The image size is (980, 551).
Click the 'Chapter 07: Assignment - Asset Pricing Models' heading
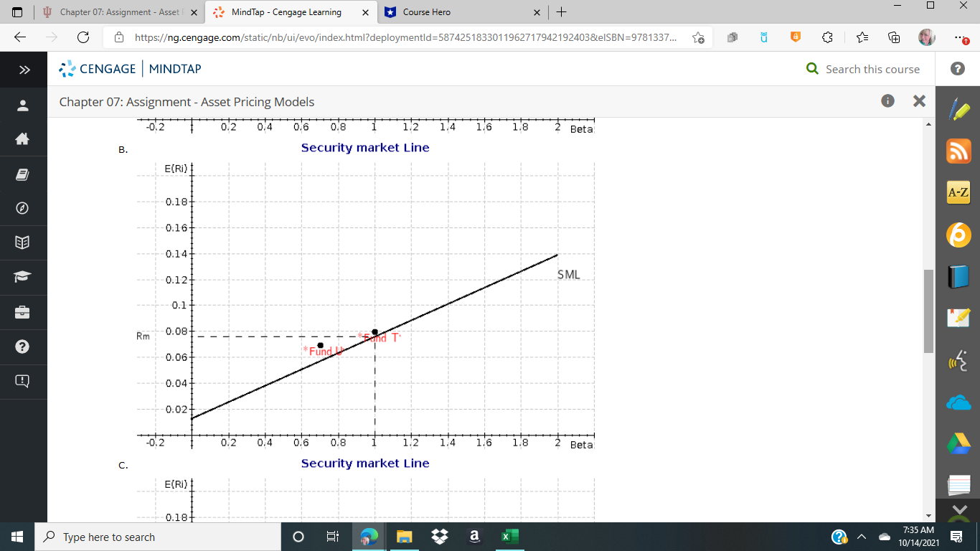point(187,102)
